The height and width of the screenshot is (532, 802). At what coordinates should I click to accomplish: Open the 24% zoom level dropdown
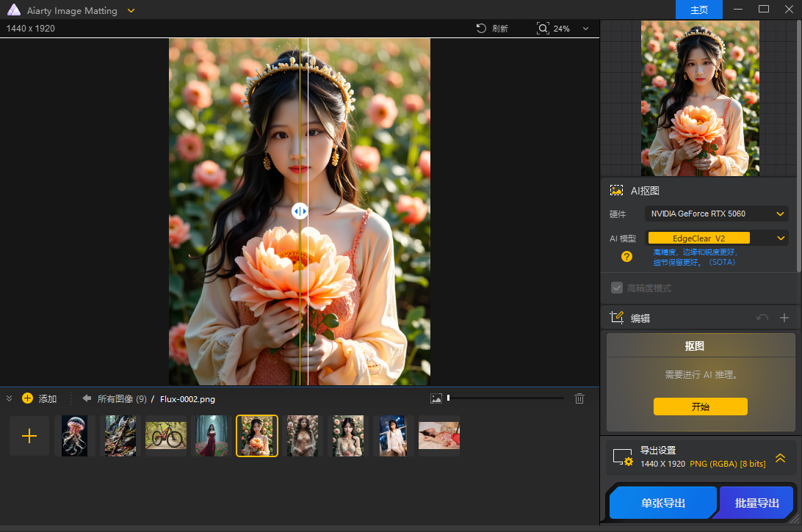coord(585,29)
